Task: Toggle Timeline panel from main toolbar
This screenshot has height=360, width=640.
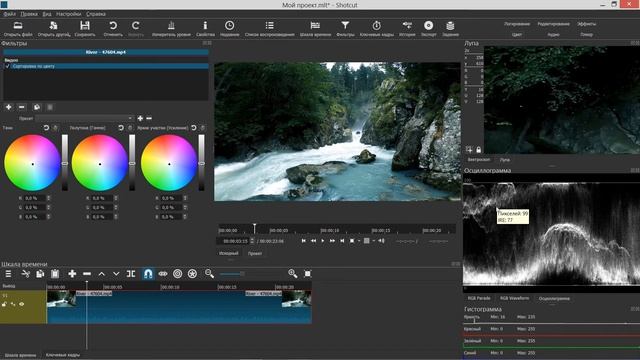Action: tap(315, 26)
